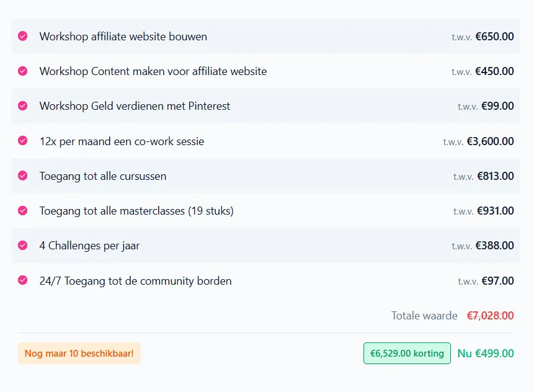534x392 pixels.
Task: Select the pink checkmark beside Pinterest workshop
Action: point(23,106)
